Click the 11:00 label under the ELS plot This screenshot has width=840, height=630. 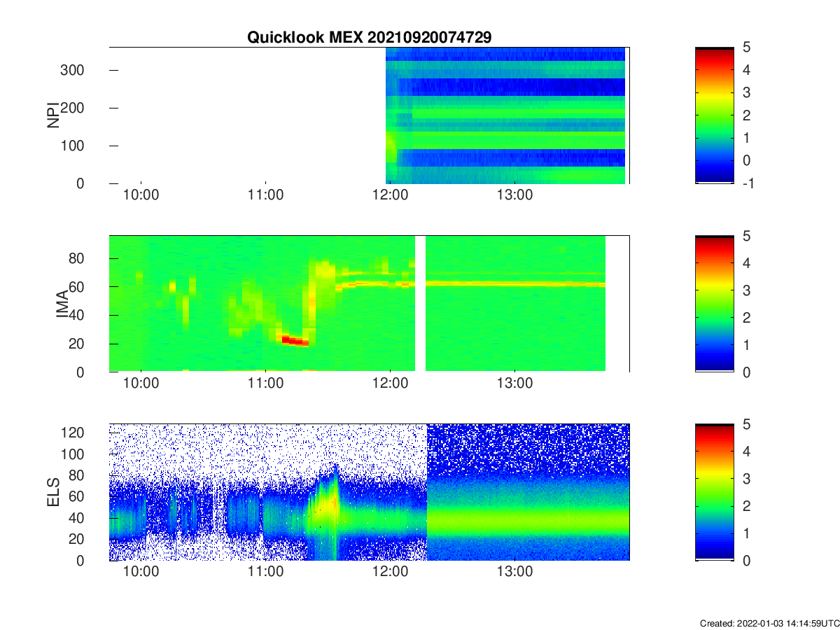[x=266, y=573]
